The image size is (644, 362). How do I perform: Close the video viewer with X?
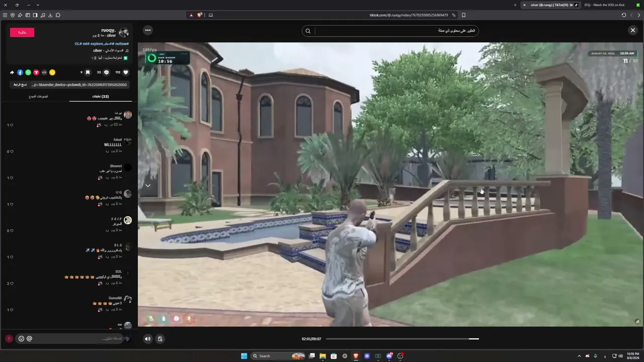633,30
